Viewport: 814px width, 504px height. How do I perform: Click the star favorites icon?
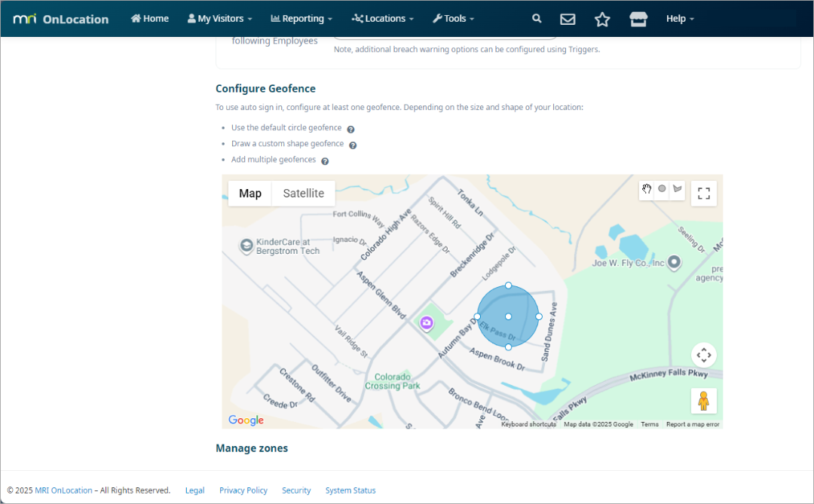pos(602,19)
